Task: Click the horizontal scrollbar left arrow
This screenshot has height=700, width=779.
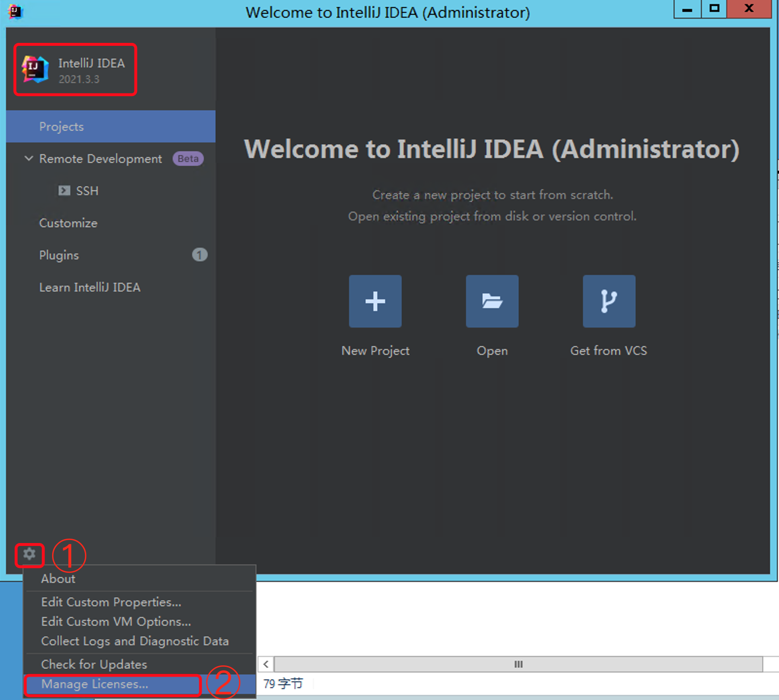Action: (x=266, y=664)
